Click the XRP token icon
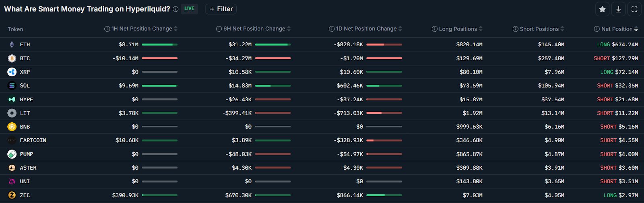 click(12, 72)
